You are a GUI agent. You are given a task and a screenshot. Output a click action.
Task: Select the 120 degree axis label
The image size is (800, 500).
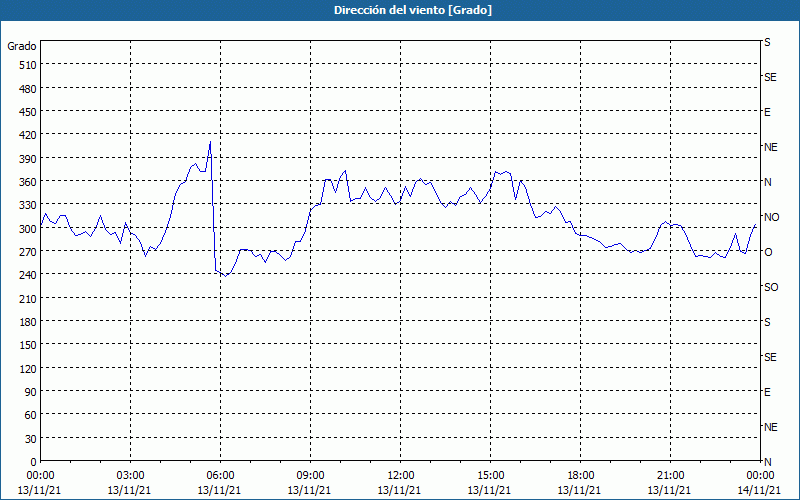point(28,369)
